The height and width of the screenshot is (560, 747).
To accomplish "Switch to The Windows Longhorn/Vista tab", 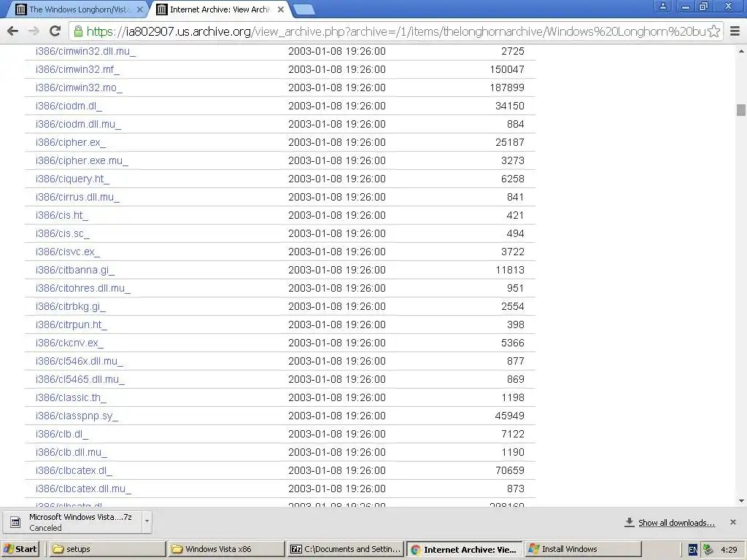I will click(x=79, y=9).
